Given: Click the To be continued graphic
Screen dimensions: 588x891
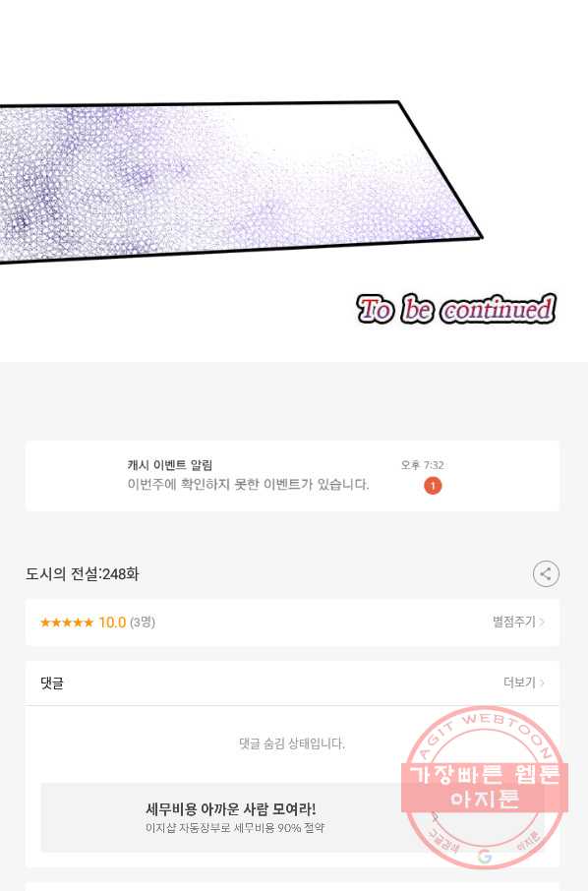Looking at the screenshot, I should tap(456, 309).
